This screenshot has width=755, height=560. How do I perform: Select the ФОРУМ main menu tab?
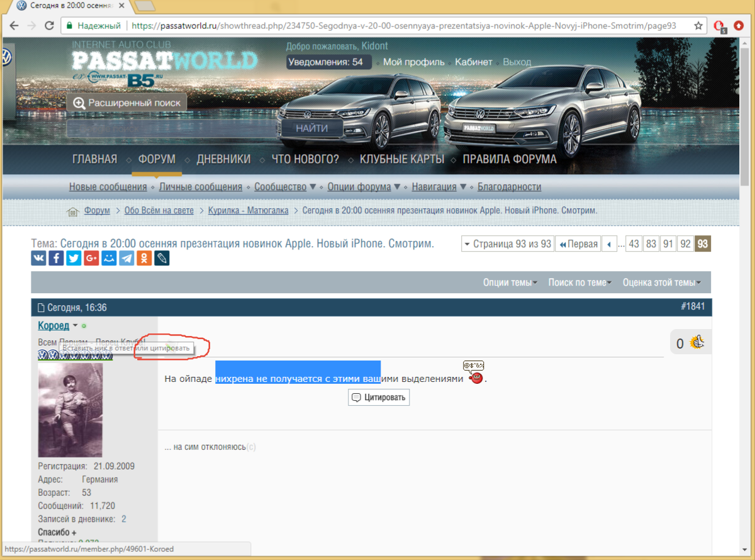[x=157, y=159]
